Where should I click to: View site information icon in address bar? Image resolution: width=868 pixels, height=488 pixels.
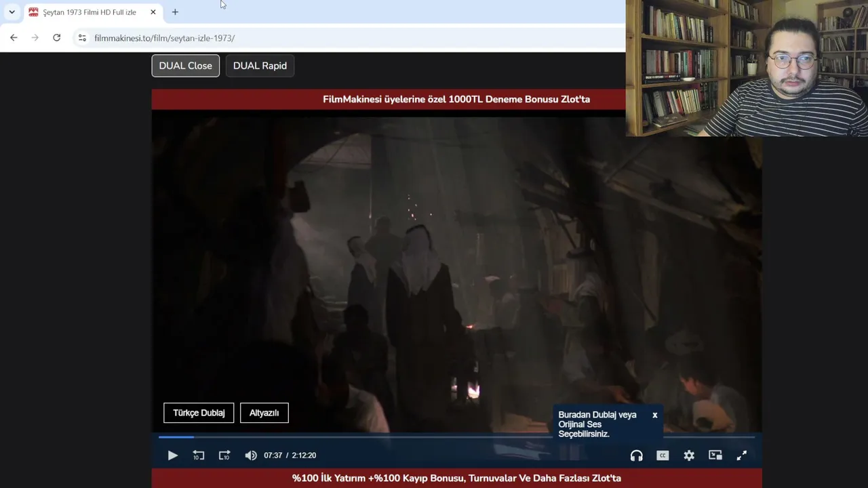tap(82, 38)
